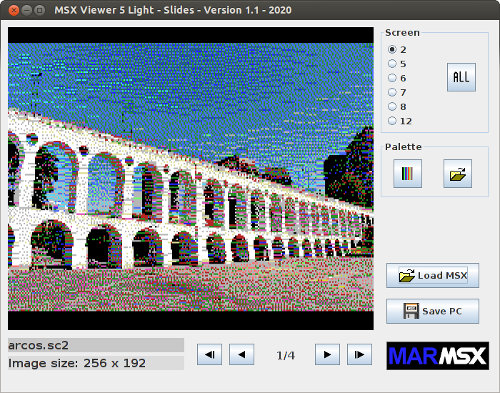Click the 1/4 slide counter

click(x=286, y=355)
